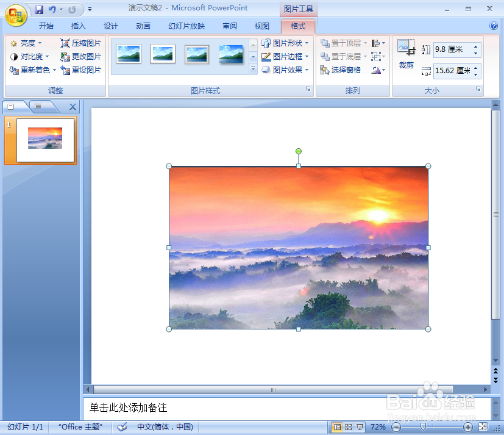Close the slides and outline pane

pos(73,107)
